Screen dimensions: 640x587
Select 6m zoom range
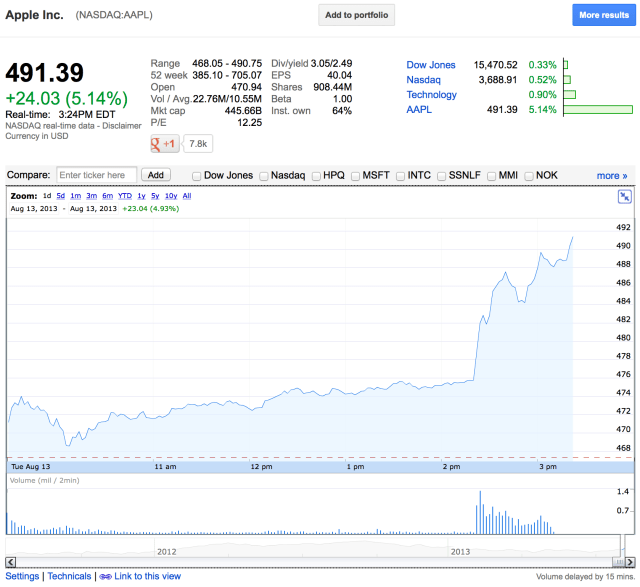(107, 196)
